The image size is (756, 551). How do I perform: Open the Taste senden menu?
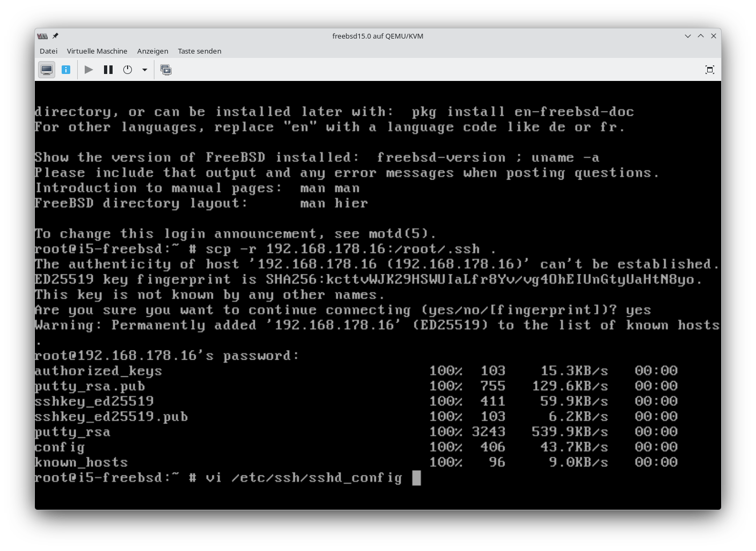pyautogui.click(x=199, y=51)
